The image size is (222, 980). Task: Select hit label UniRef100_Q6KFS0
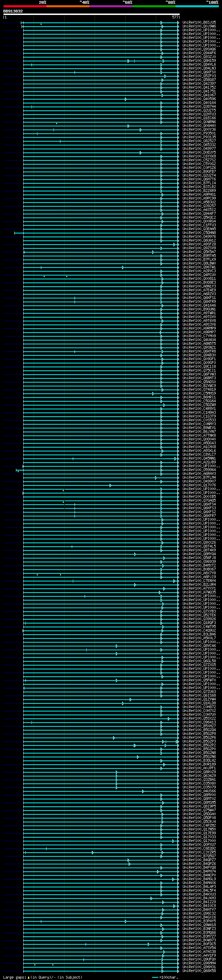point(199,72)
